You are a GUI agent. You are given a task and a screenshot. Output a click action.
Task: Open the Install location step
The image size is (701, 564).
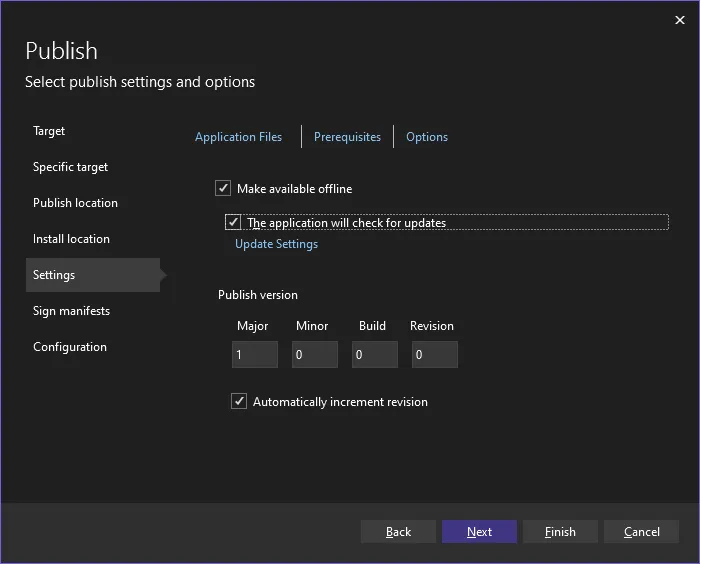tap(71, 239)
